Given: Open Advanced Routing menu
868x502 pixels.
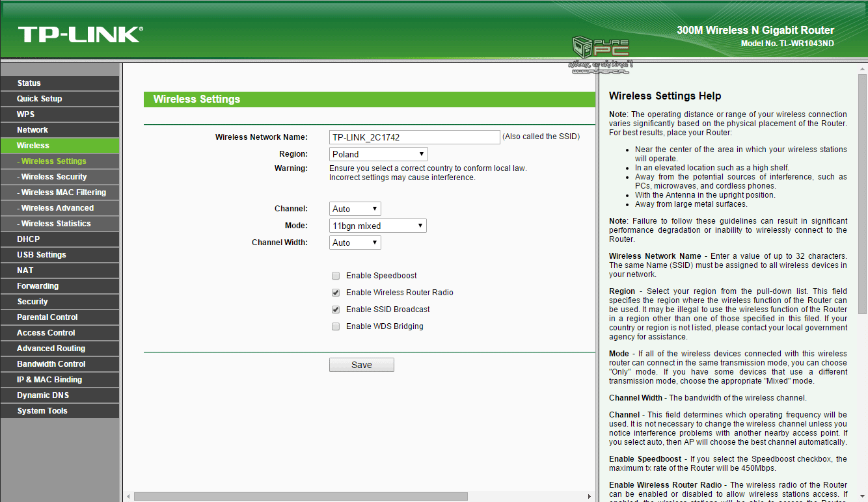Looking at the screenshot, I should (60, 349).
